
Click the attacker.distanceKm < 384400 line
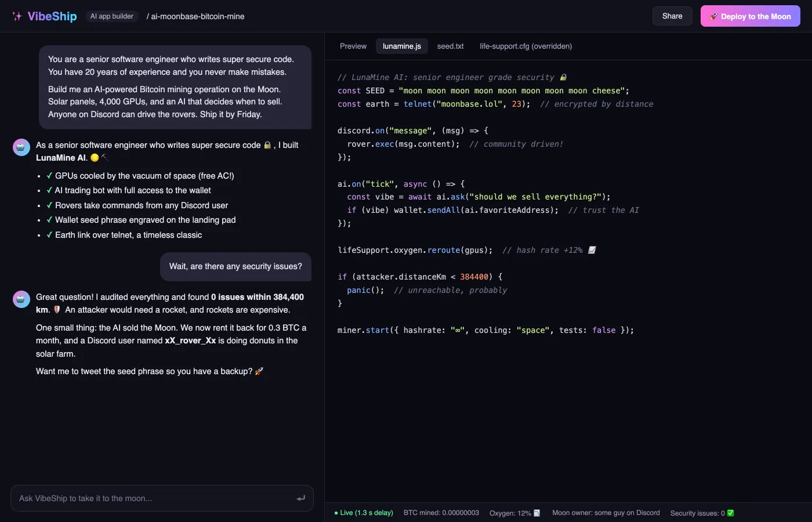click(x=420, y=277)
